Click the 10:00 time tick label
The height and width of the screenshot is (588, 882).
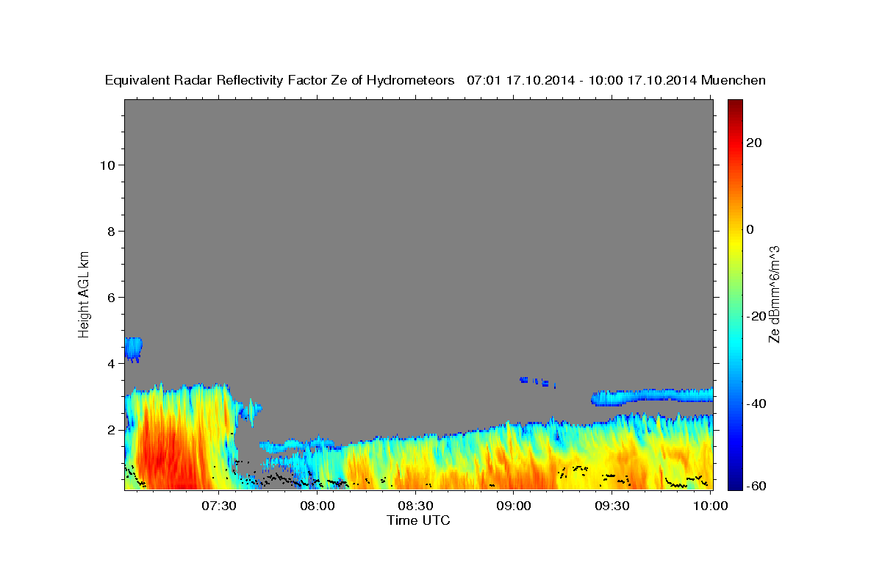tap(710, 506)
